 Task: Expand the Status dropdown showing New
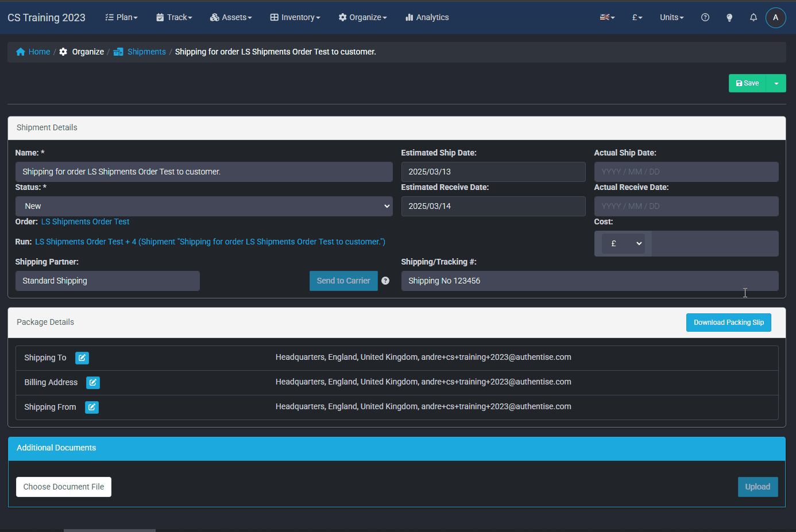click(204, 207)
